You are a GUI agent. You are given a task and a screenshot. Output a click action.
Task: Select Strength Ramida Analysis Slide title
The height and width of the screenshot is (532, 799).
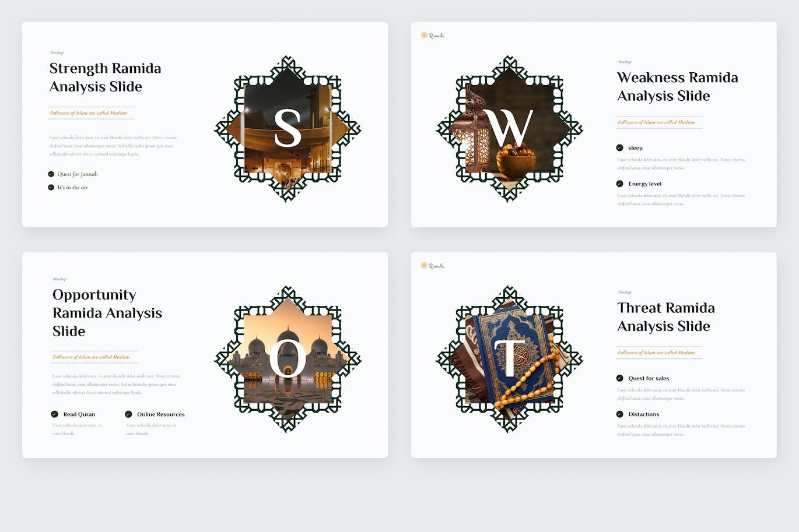(105, 77)
